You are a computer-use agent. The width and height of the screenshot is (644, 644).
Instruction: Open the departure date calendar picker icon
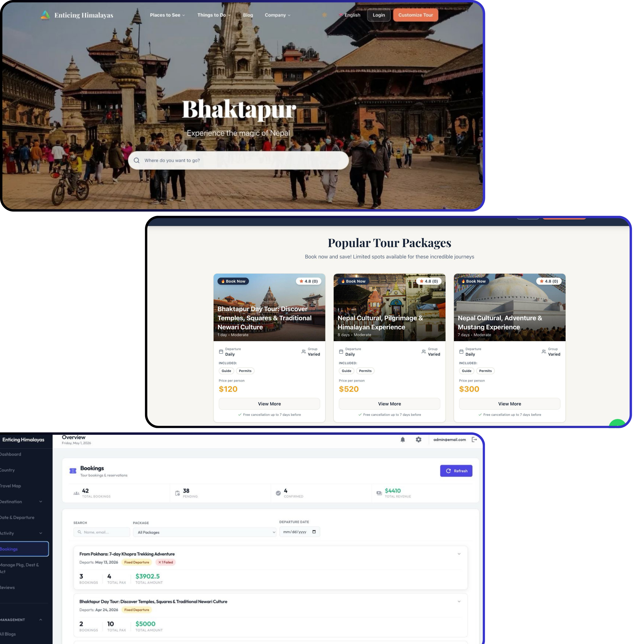[x=314, y=532]
